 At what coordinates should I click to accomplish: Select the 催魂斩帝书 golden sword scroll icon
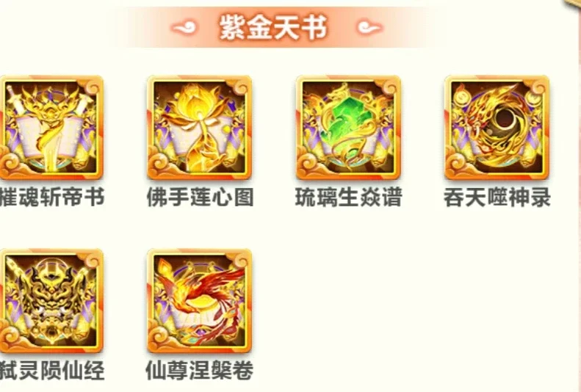coord(51,127)
